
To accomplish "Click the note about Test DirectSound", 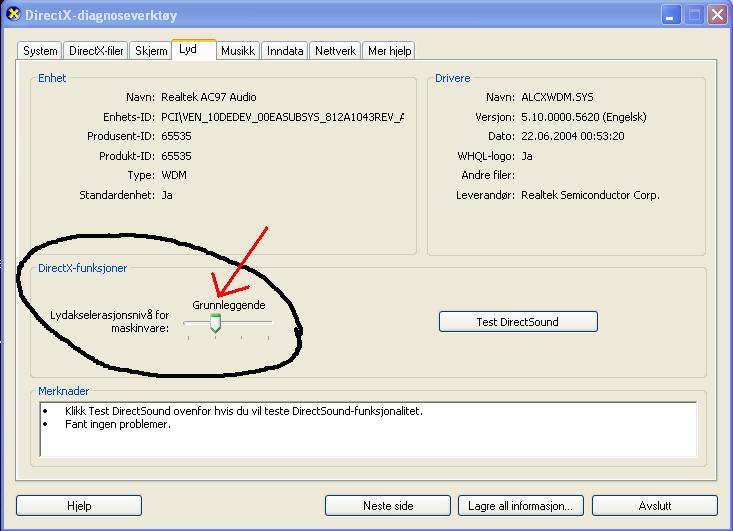I will click(244, 411).
